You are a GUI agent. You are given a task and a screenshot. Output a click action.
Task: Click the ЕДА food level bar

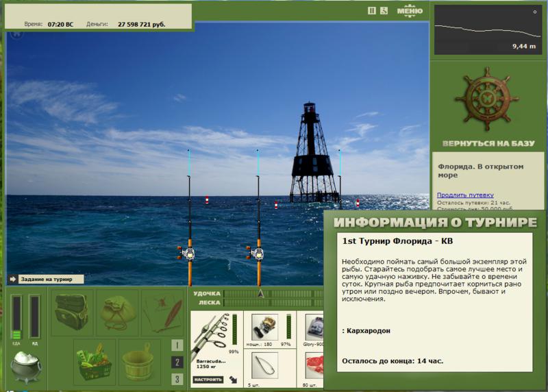[16, 317]
